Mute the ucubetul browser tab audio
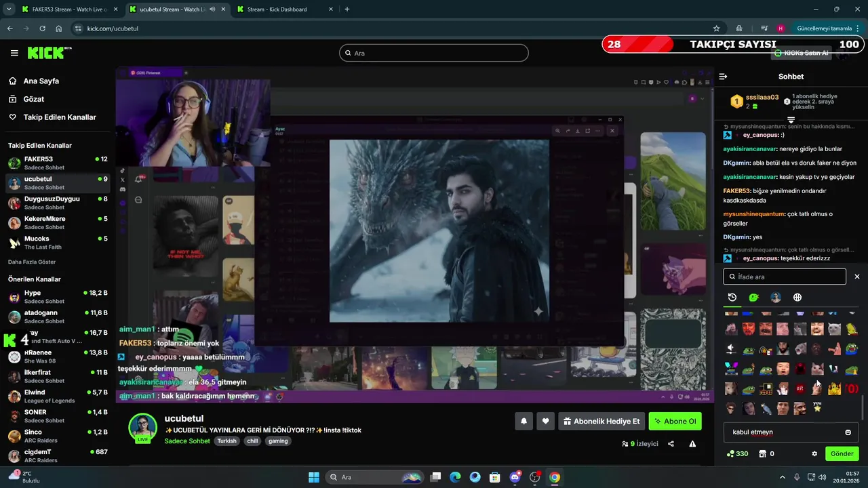The image size is (868, 488). coord(212,9)
